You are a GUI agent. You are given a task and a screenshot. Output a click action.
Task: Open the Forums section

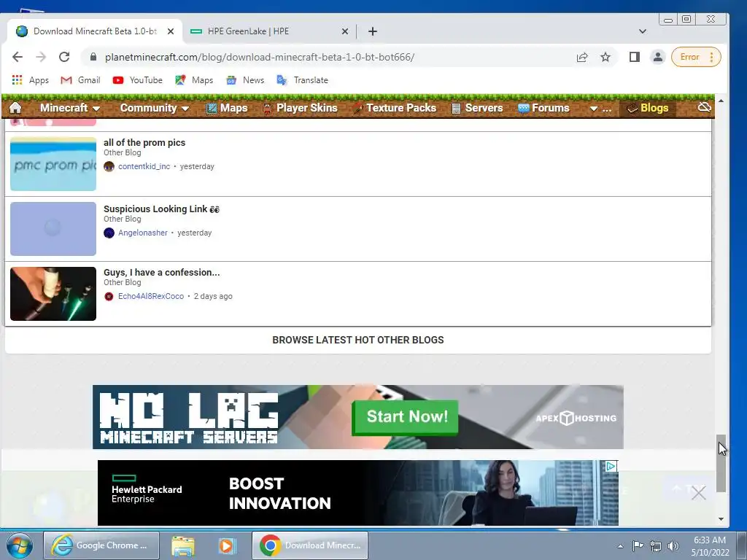coord(543,108)
